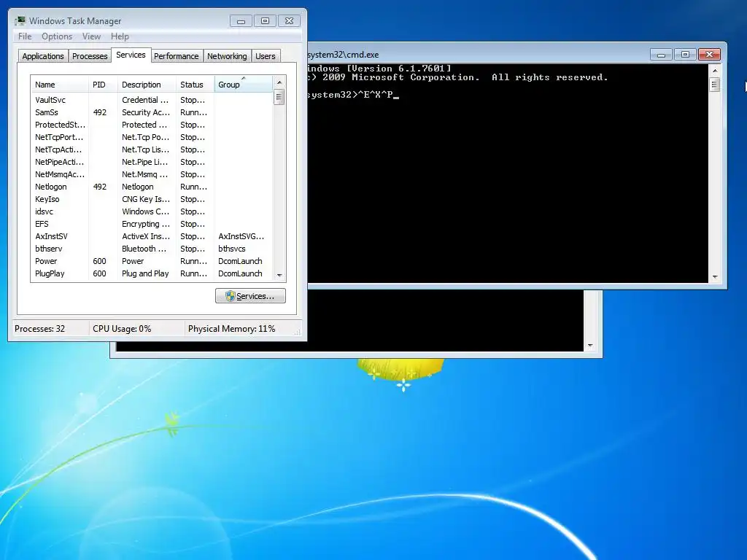Image resolution: width=747 pixels, height=560 pixels.
Task: Switch to the Applications tab
Action: (43, 56)
